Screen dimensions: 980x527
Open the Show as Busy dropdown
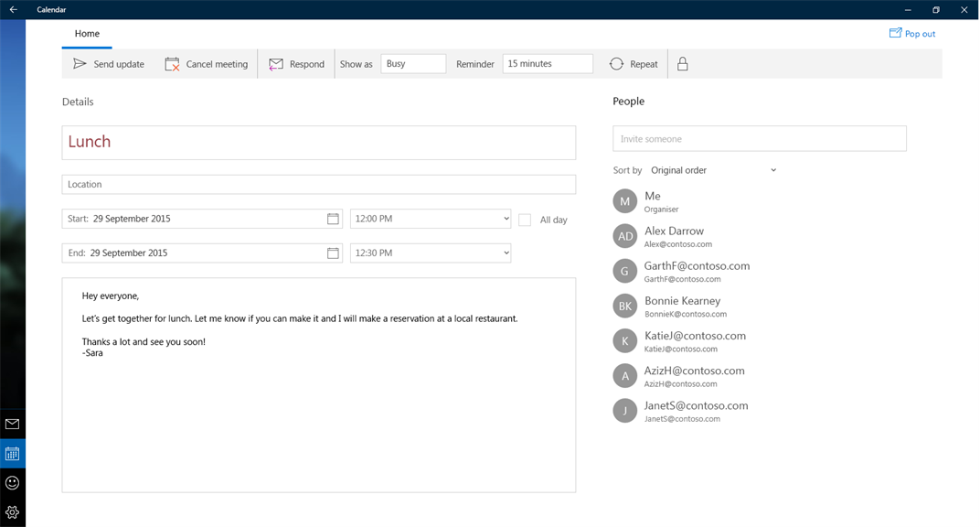click(413, 64)
